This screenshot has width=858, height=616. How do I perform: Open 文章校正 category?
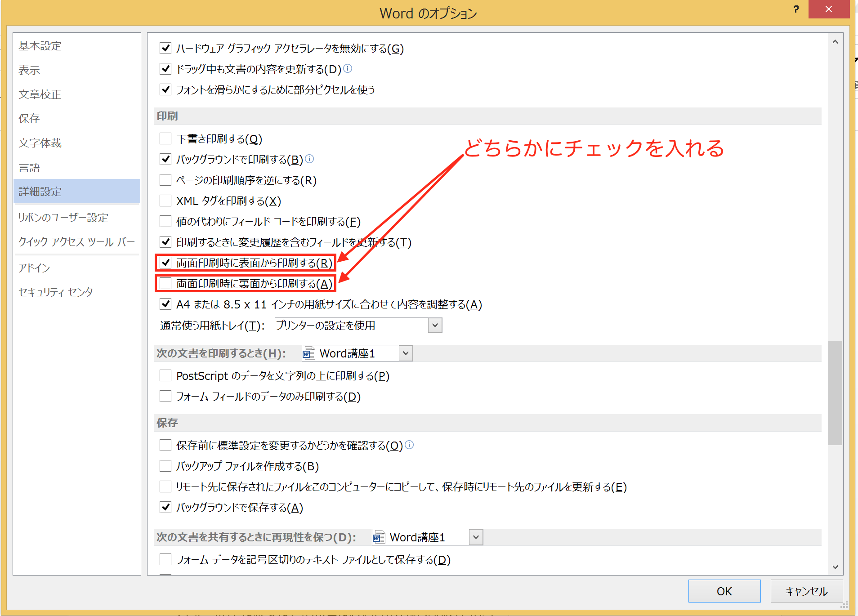click(77, 94)
